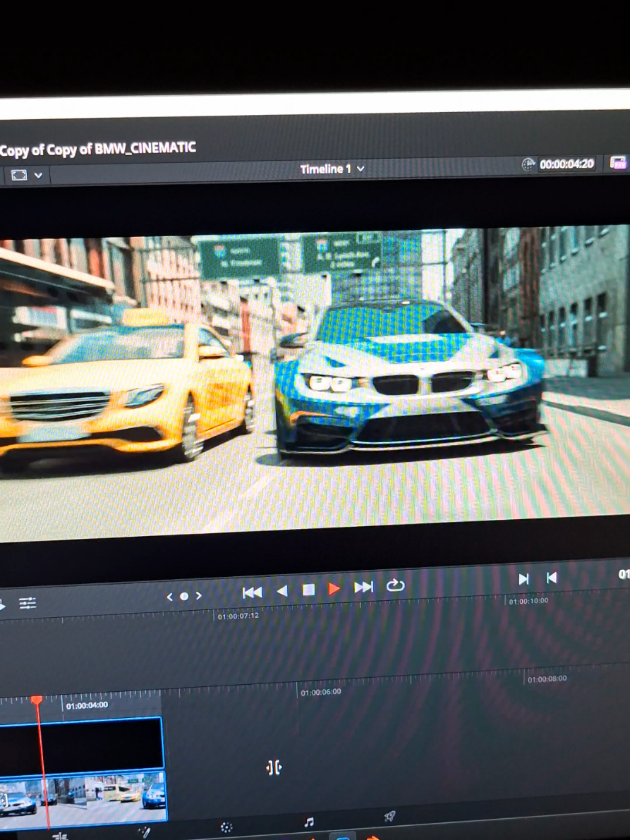This screenshot has height=840, width=630.
Task: Click the Copy of Copy of BMW_CINEMATIC title
Action: click(97, 149)
